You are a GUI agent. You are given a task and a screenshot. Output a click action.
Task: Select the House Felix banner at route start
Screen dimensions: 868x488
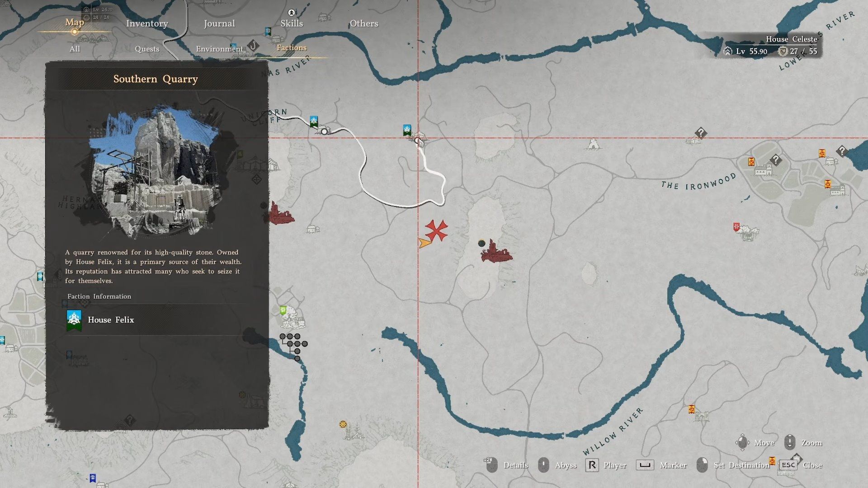(x=314, y=121)
